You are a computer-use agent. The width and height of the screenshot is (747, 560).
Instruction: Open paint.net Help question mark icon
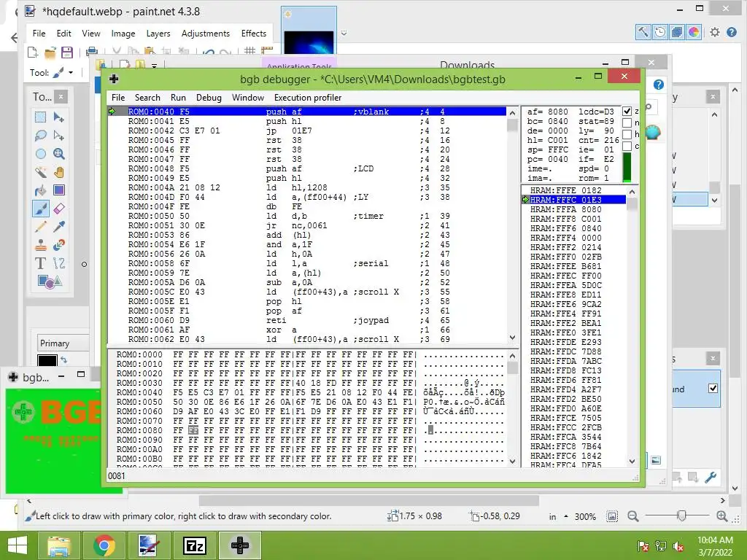click(732, 32)
